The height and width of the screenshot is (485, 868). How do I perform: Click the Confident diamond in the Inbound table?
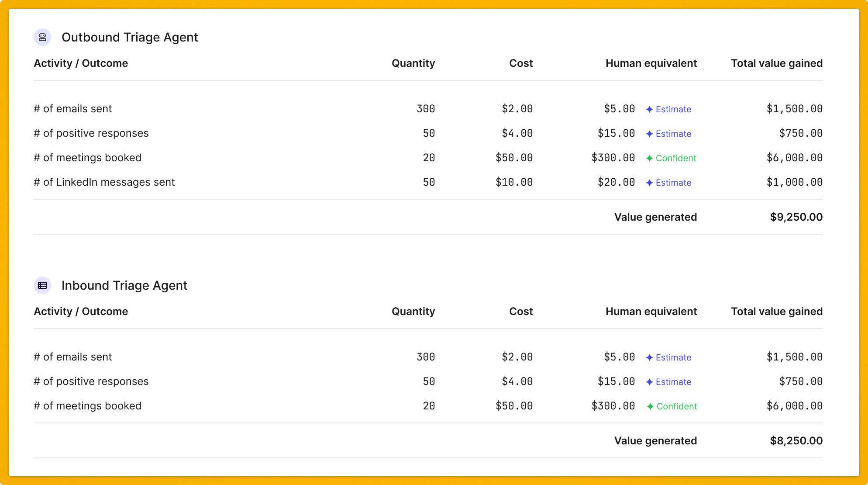coord(651,406)
